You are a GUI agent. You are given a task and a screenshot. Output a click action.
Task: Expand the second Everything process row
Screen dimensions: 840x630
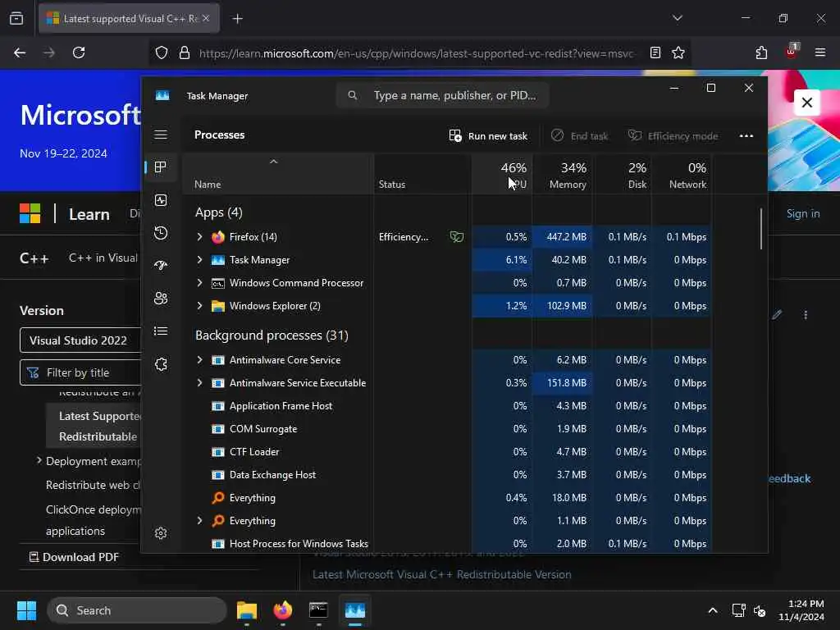pyautogui.click(x=199, y=521)
